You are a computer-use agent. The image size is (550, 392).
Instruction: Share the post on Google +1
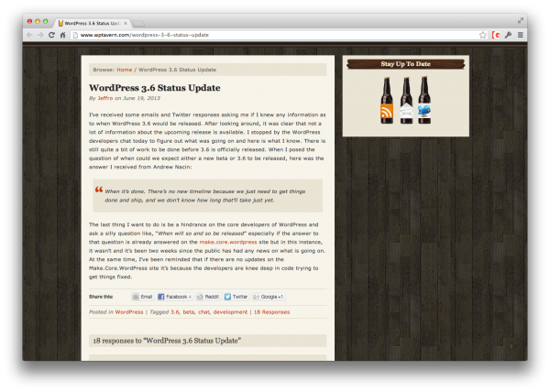(x=269, y=297)
